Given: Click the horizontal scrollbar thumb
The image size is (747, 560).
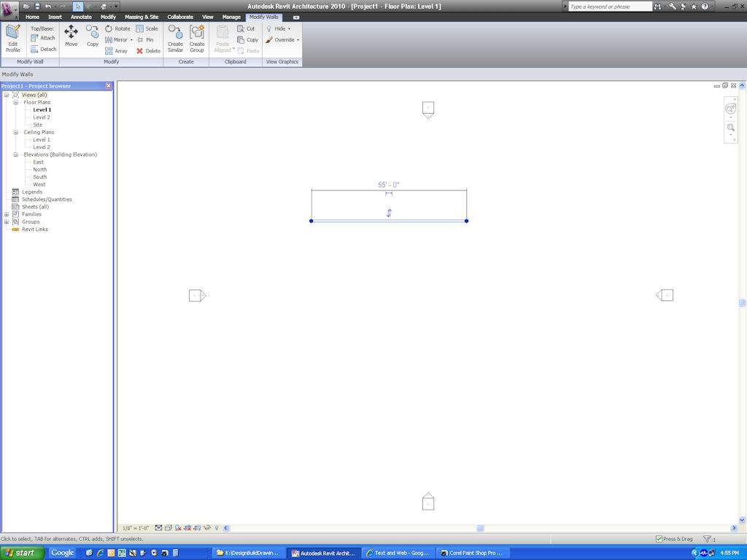Looking at the screenshot, I should pos(480,528).
